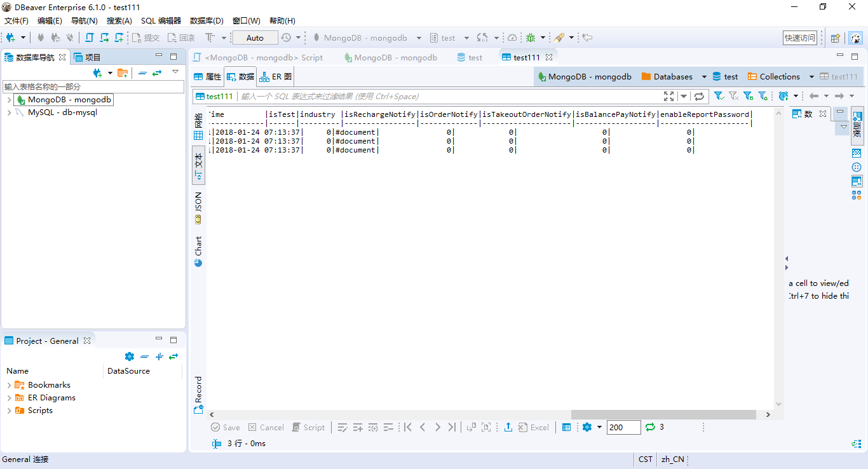Switch to the 属性 properties tab
The image size is (868, 469).
tap(208, 77)
